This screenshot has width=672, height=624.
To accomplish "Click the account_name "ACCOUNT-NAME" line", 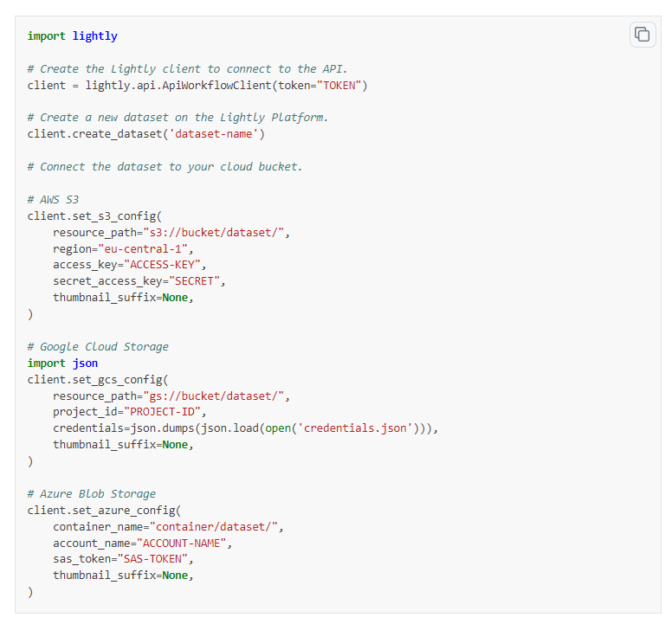I will pos(142,543).
